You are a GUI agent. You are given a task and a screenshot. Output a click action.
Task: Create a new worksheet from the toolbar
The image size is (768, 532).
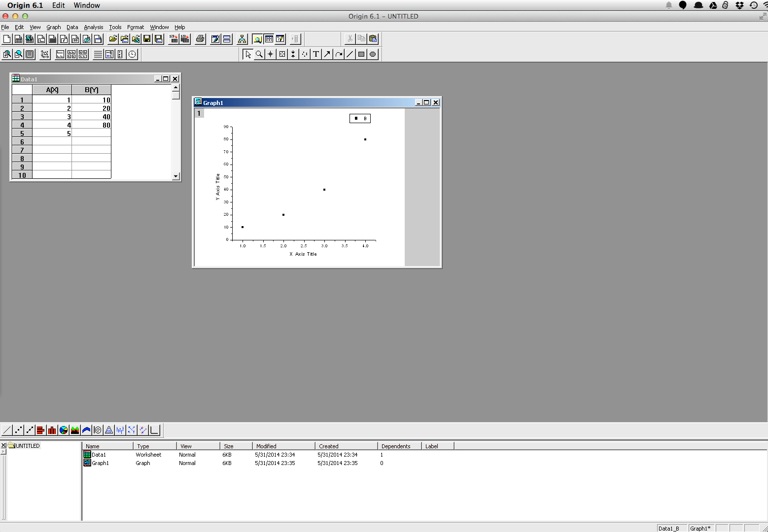point(18,39)
